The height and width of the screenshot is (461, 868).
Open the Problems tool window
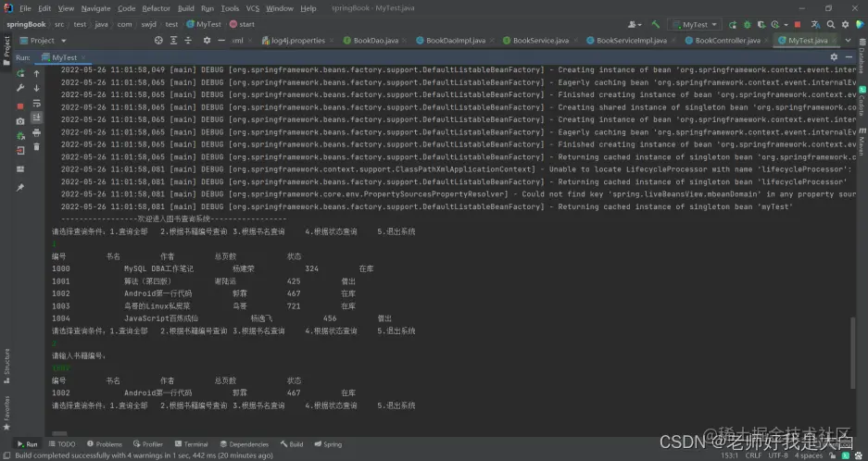(x=104, y=444)
